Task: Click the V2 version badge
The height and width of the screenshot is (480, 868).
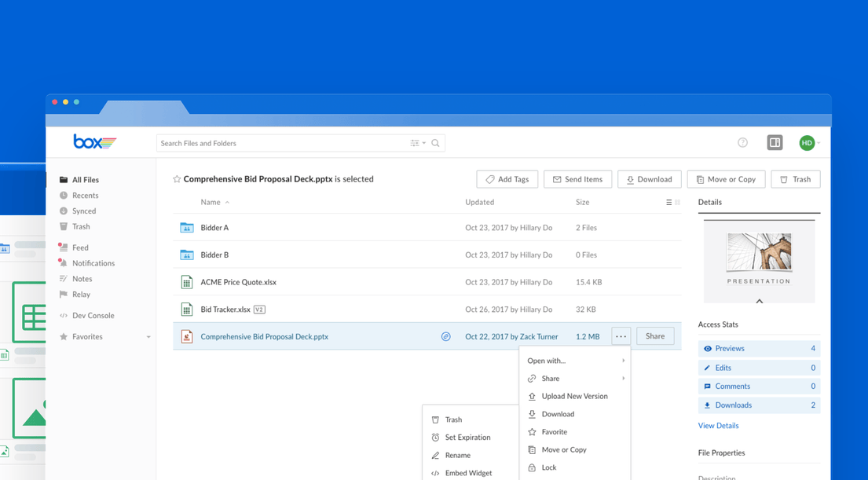Action: point(259,310)
